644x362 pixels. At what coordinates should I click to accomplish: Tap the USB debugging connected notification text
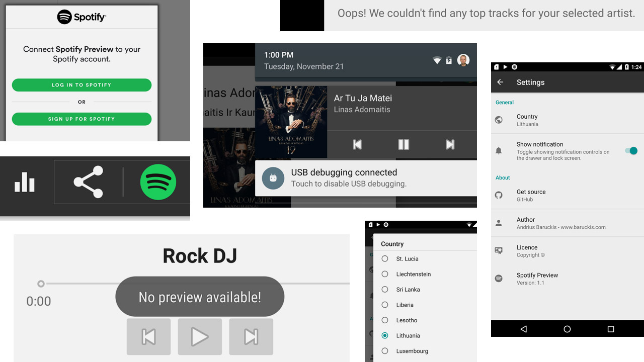point(344,172)
